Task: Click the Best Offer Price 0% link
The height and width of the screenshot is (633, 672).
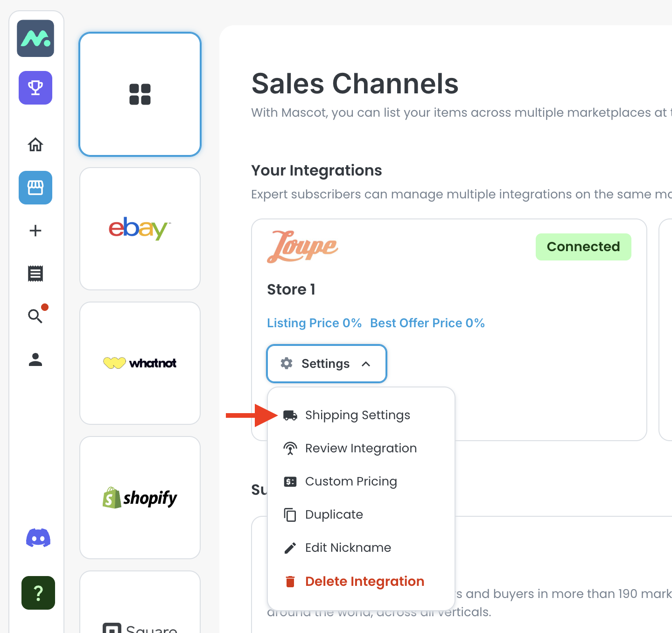Action: click(427, 323)
